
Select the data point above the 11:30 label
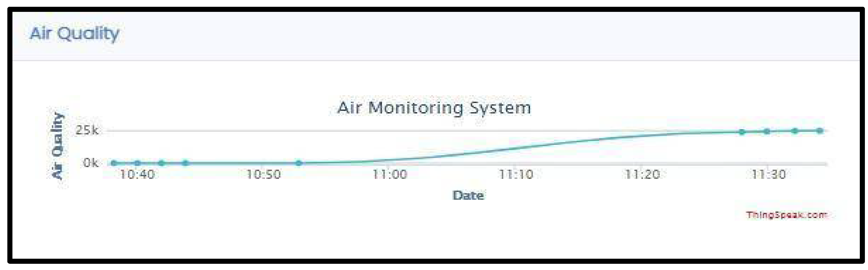click(x=767, y=131)
